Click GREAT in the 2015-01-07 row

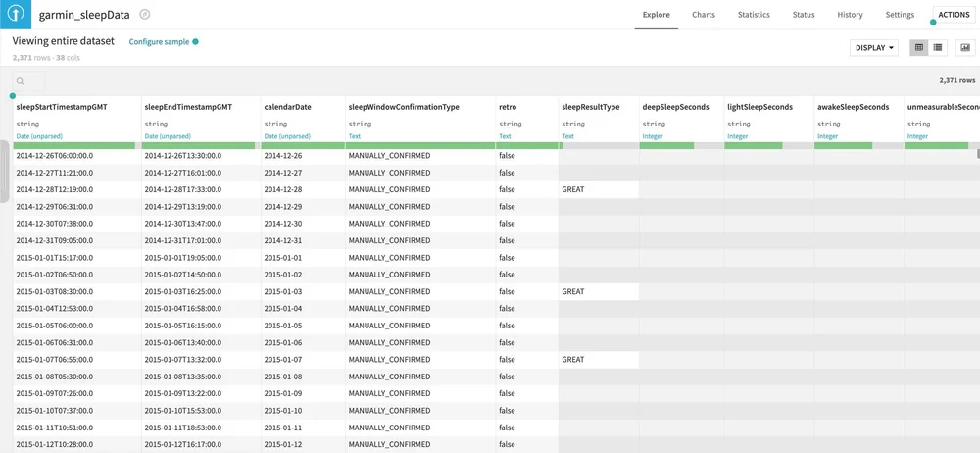(x=573, y=360)
